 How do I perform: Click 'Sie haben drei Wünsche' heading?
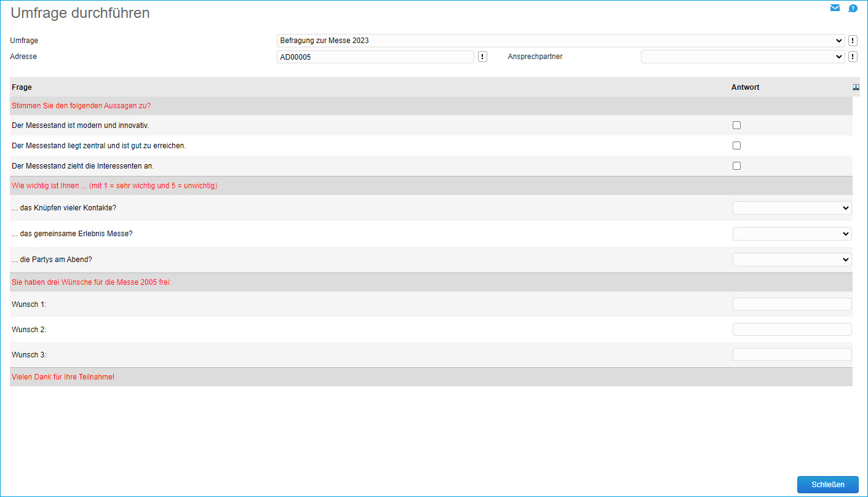point(91,282)
